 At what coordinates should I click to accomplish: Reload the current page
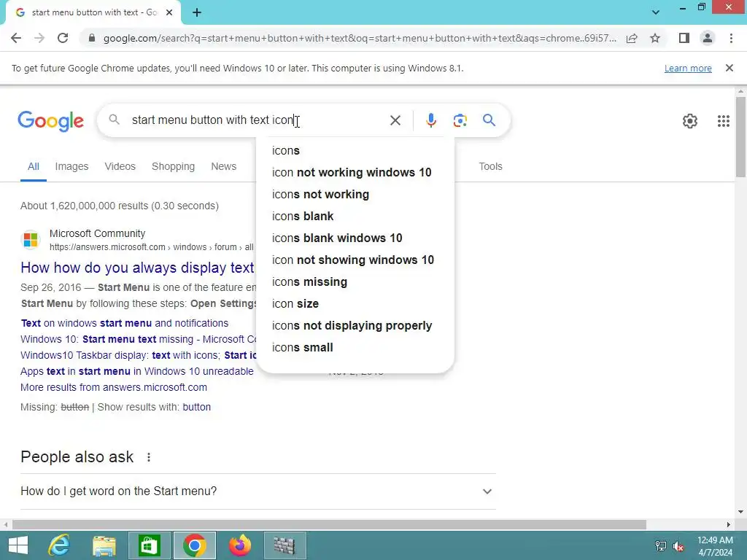(63, 38)
